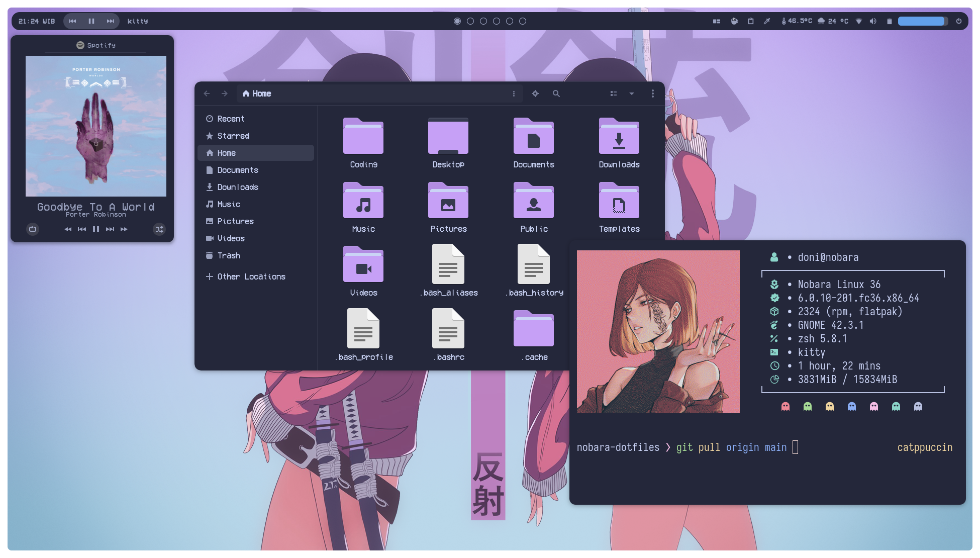Select Downloads in the sidebar

point(237,187)
